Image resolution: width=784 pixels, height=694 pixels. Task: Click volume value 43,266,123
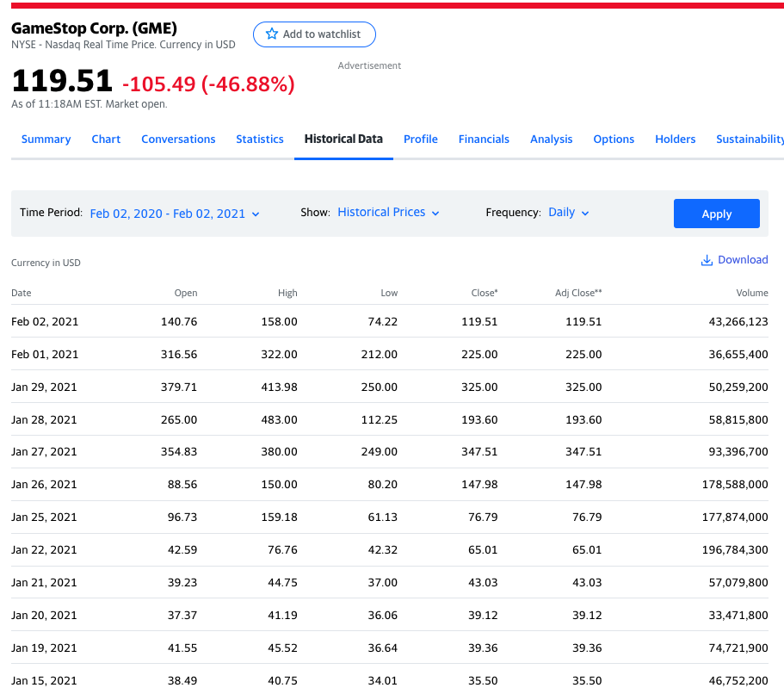[738, 322]
